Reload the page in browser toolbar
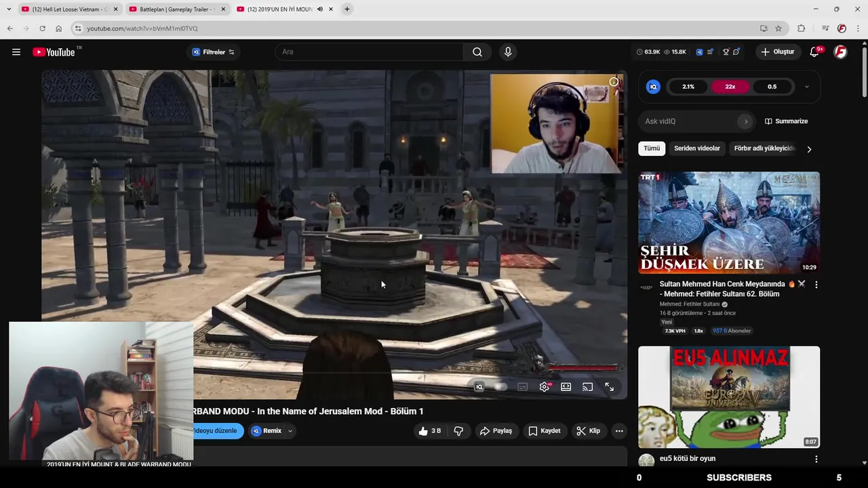 click(42, 28)
